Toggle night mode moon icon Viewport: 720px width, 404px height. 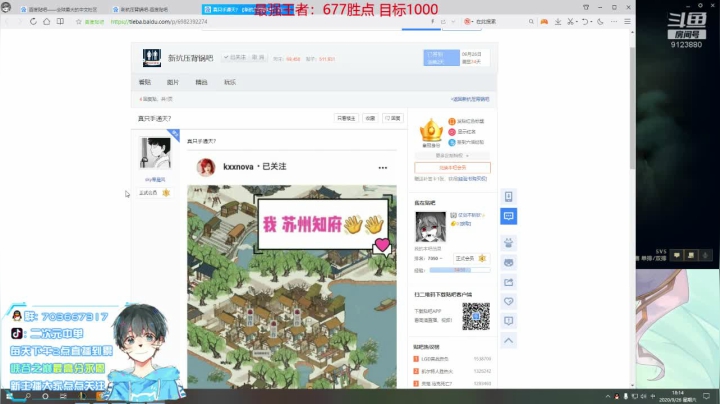(600, 22)
